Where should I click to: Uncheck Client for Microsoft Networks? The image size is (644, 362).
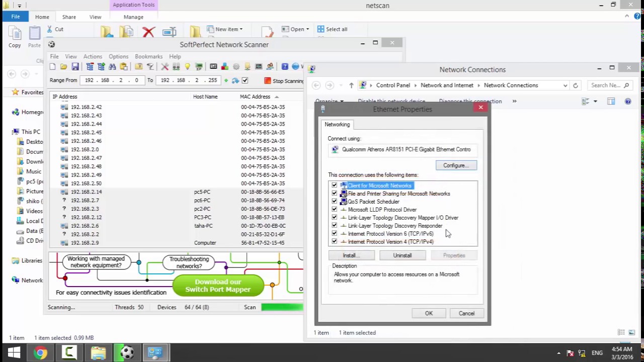334,186
